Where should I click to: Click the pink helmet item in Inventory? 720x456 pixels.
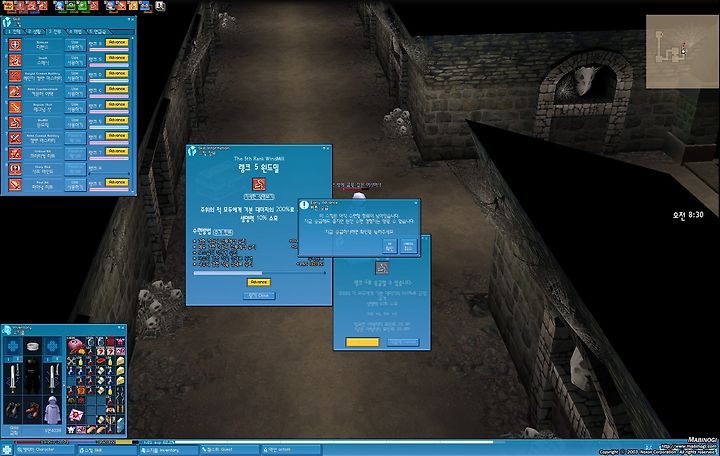click(x=76, y=346)
